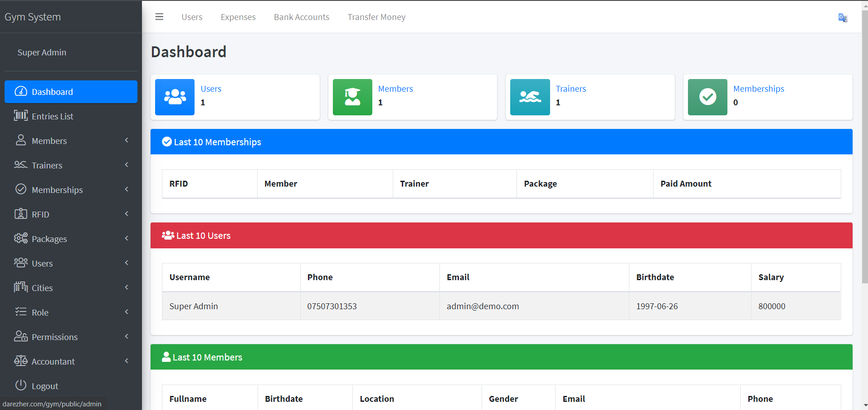
Task: Click the Trainers swimmer icon in sidebar
Action: coord(21,164)
